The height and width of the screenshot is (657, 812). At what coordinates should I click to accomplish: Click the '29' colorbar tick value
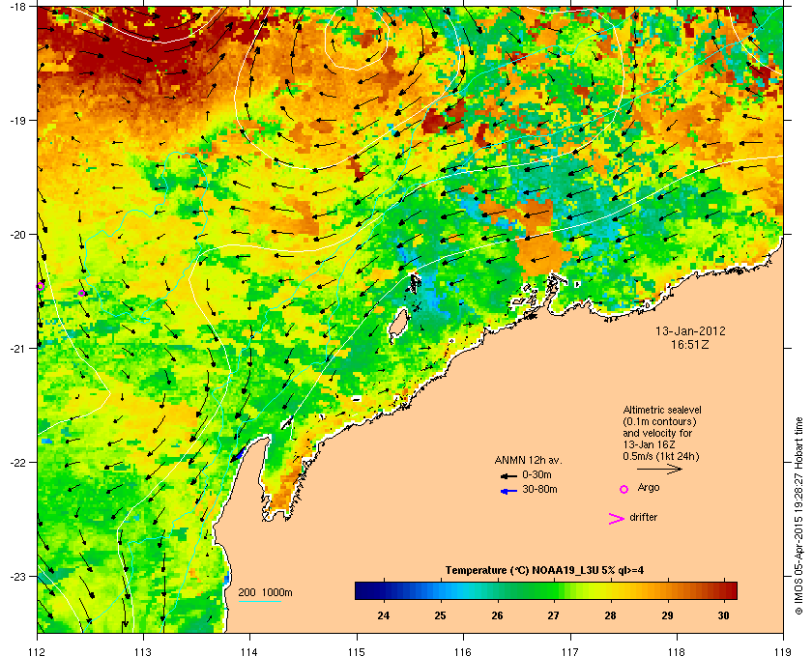click(x=668, y=615)
